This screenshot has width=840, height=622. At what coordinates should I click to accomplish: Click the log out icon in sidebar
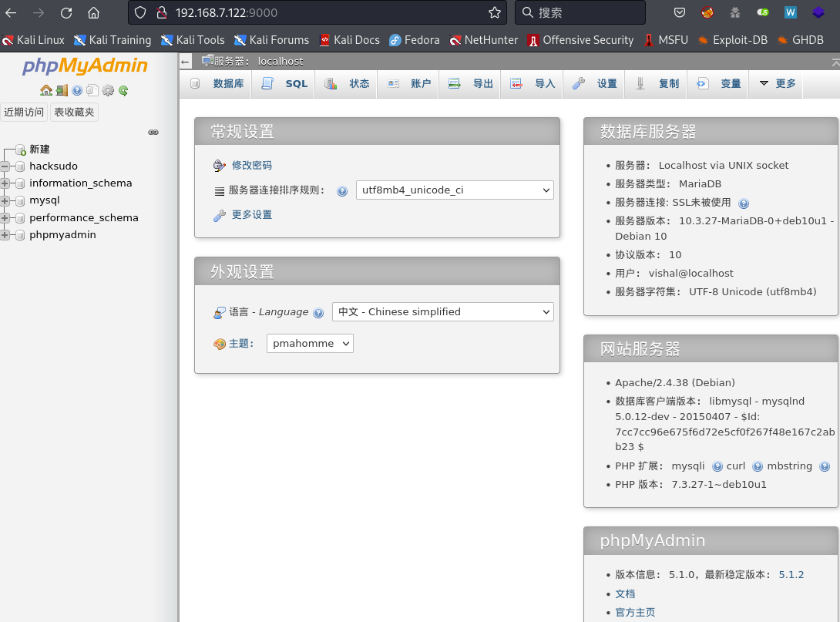coord(62,90)
